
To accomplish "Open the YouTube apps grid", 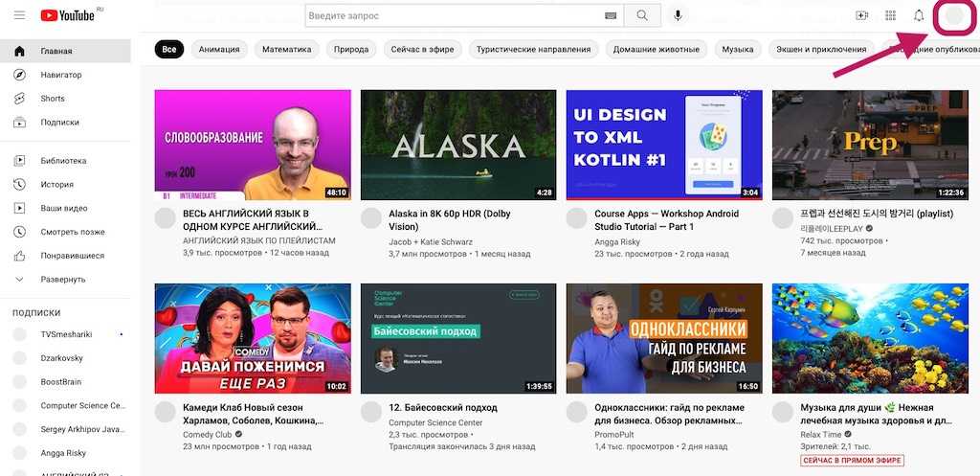I will click(890, 15).
